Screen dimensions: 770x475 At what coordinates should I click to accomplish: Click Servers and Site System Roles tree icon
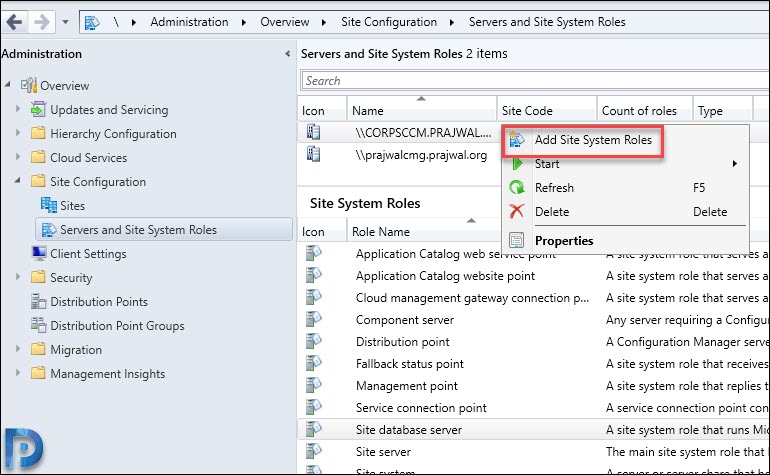coord(49,229)
